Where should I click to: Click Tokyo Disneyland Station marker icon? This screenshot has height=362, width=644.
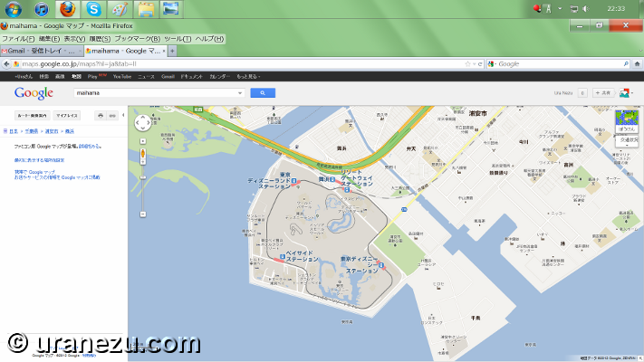[293, 181]
